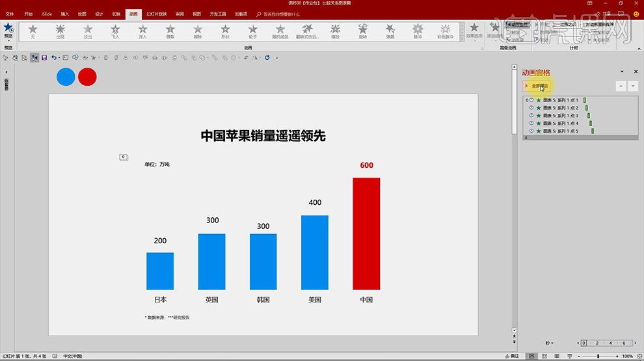Select animation entry 图表 5: 系列 1 点 2
The image size is (644, 361).
coord(580,108)
